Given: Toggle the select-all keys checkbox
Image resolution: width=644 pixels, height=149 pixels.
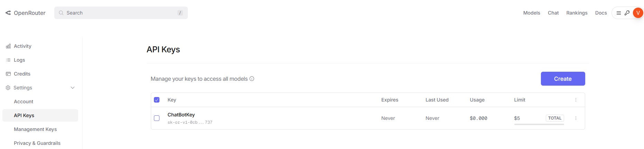Looking at the screenshot, I should click(157, 100).
